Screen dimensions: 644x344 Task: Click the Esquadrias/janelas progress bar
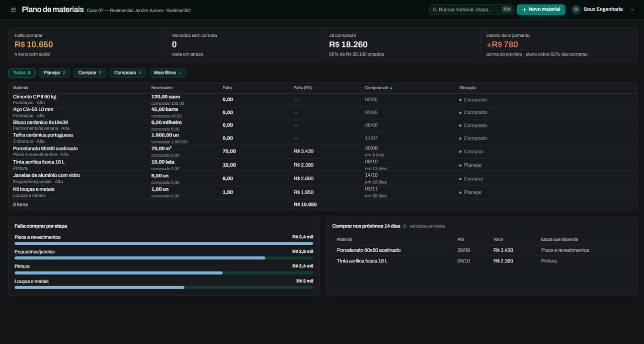164,258
